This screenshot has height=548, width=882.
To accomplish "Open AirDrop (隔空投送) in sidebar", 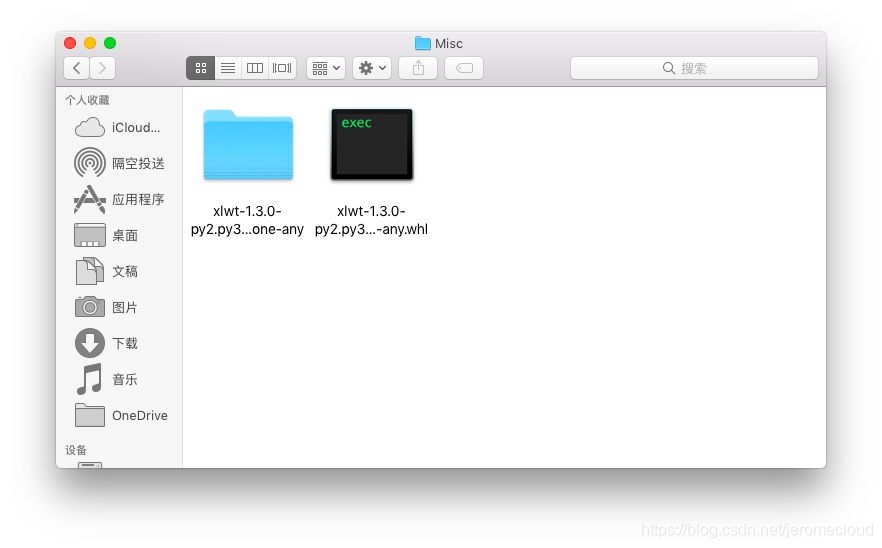I will (x=119, y=163).
